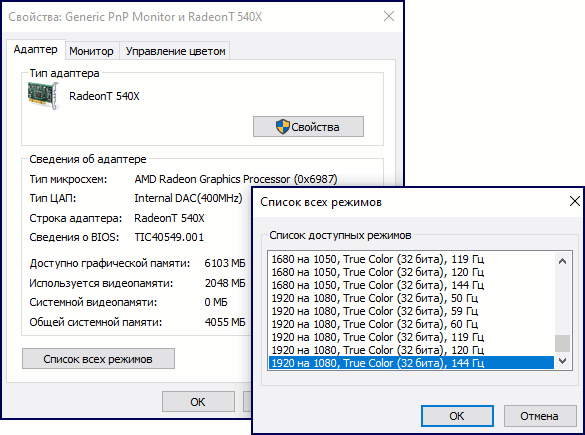Select the Адаптер tab
The image size is (585, 435).
point(35,50)
